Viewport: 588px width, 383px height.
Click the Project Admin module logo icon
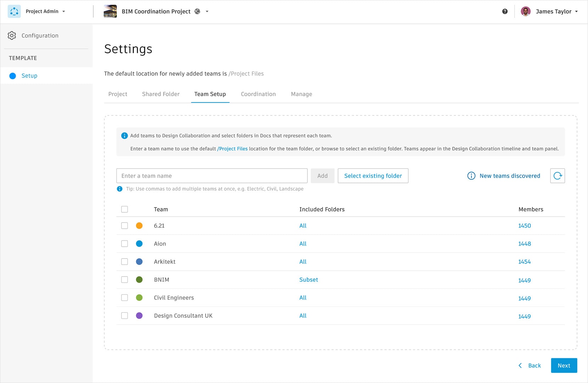tap(14, 11)
